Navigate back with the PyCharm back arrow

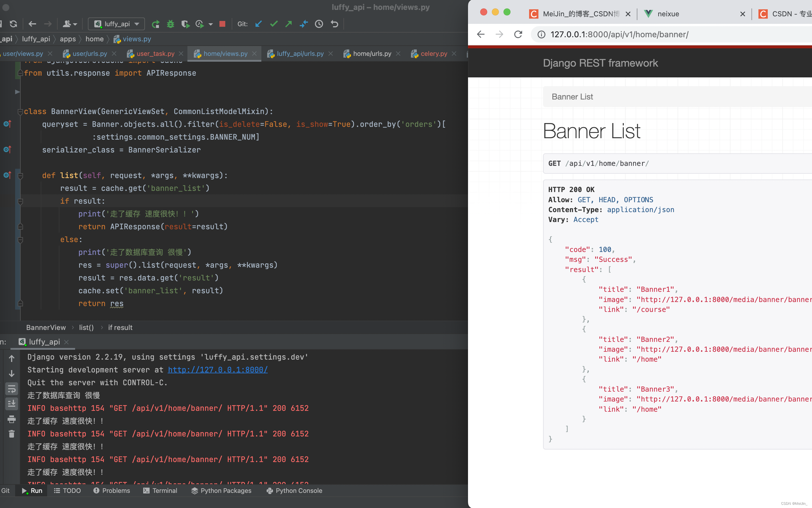[32, 24]
